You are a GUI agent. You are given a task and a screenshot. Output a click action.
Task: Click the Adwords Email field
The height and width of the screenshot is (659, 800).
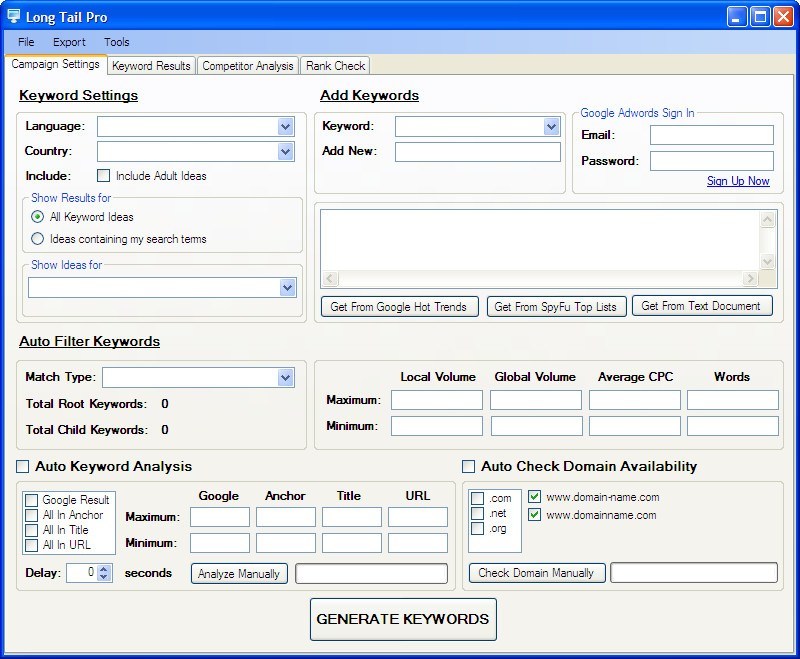coord(712,135)
